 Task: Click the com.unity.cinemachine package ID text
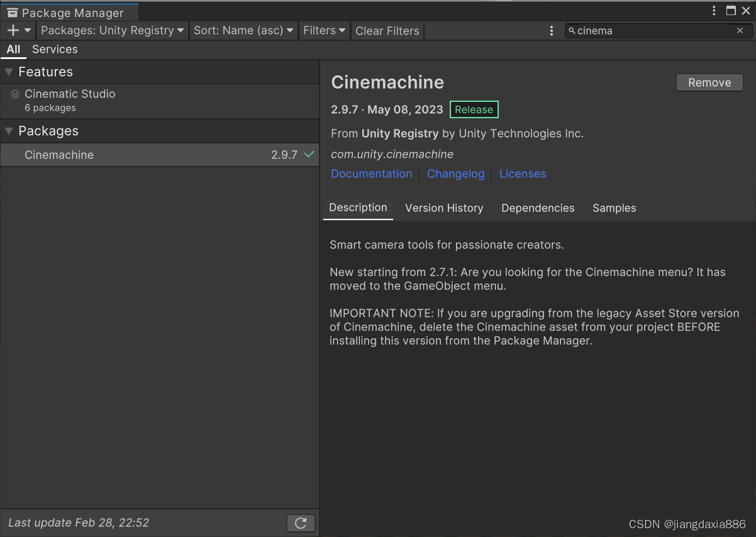(x=392, y=154)
